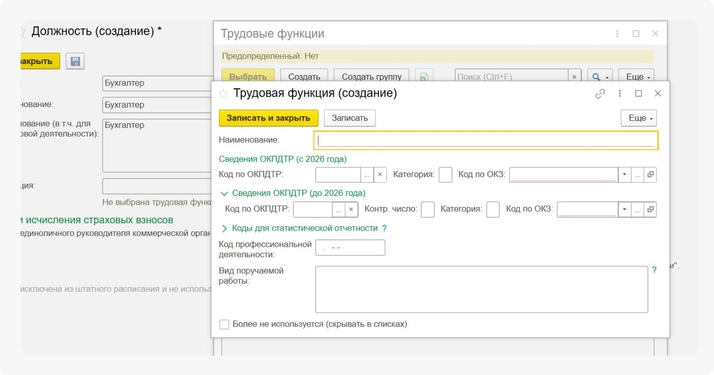Click the Контр. число box
714x375 pixels.
[428, 209]
